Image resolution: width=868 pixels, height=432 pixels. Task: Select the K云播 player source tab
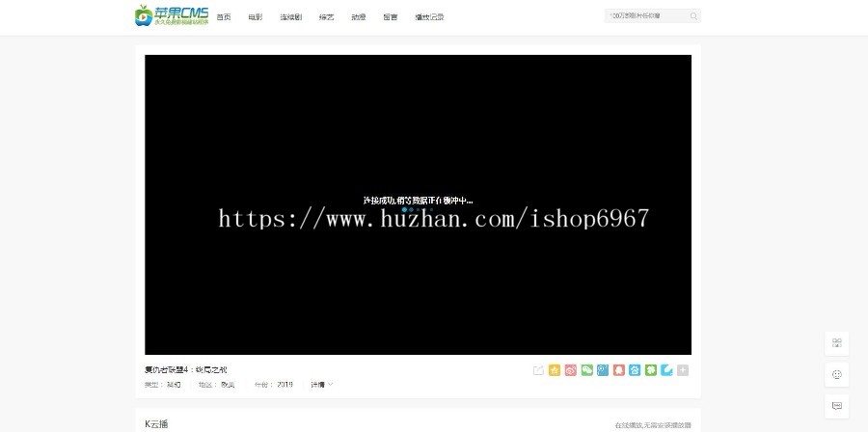tap(156, 424)
